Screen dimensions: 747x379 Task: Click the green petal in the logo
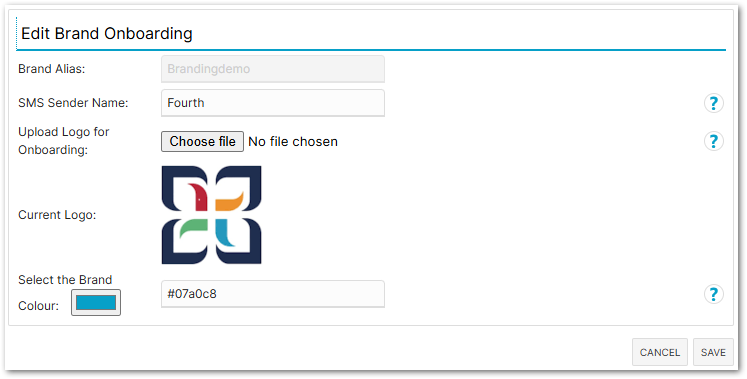193,229
